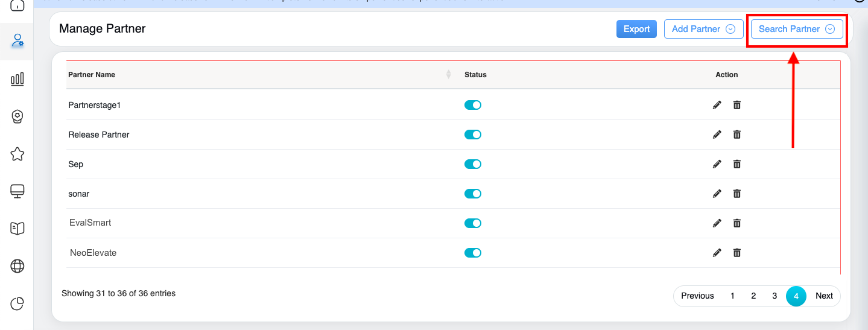
Task: Edit the Partnerstage1 partner with pencil icon
Action: tap(717, 105)
